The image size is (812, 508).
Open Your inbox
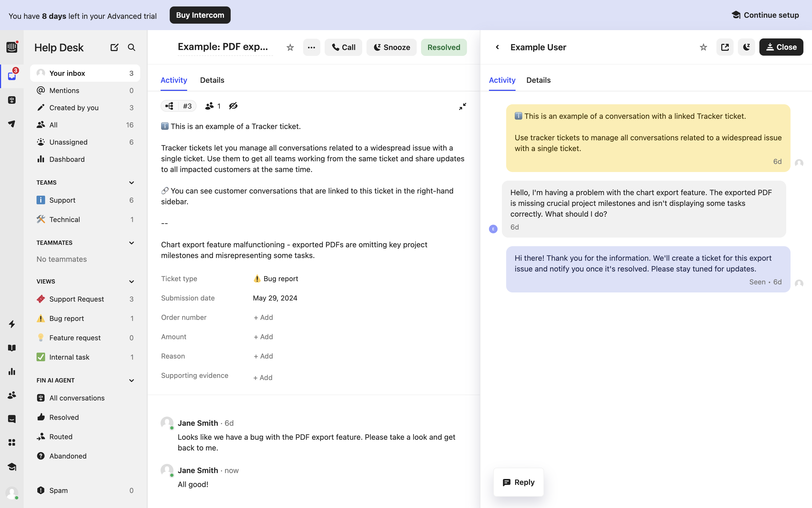click(85, 73)
